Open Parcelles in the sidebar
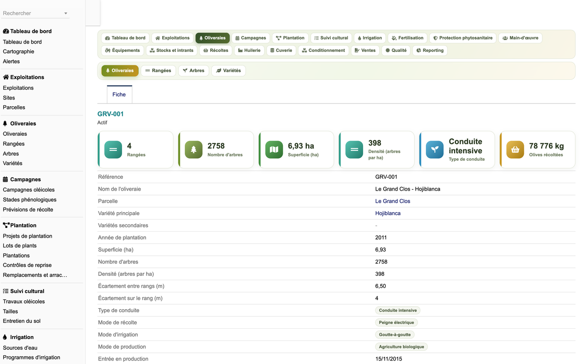Viewport: 588px width, 364px height. pos(14,107)
